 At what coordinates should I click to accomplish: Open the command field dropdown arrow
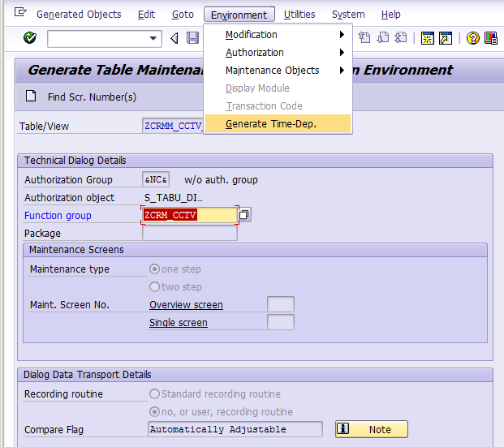tap(153, 39)
